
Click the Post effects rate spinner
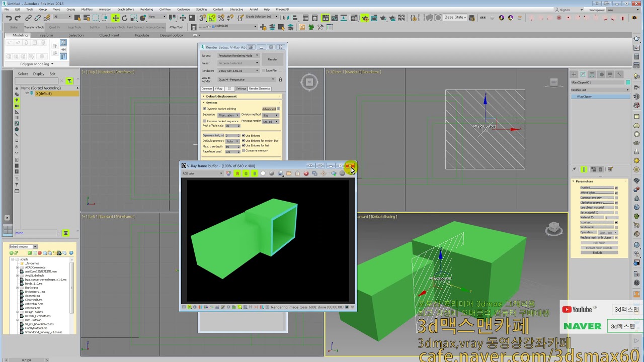coord(239,126)
